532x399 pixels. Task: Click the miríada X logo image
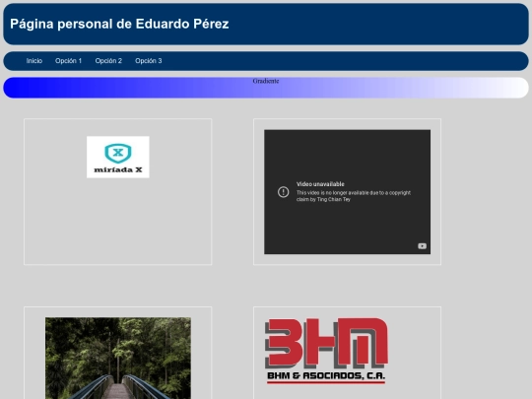118,157
